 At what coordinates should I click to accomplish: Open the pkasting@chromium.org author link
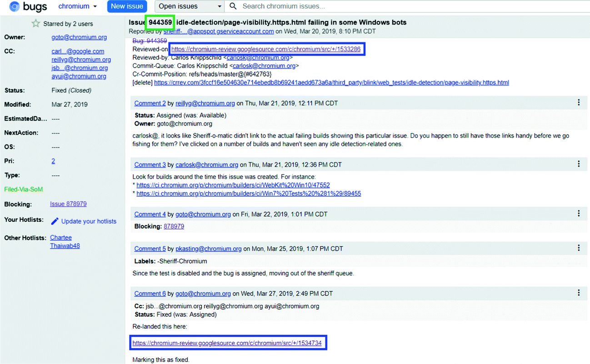(209, 249)
